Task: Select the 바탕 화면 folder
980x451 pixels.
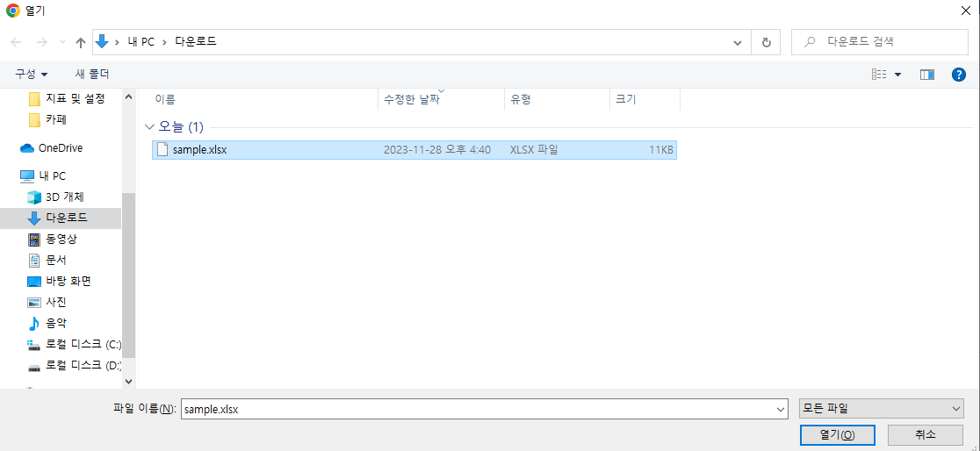Action: [68, 281]
